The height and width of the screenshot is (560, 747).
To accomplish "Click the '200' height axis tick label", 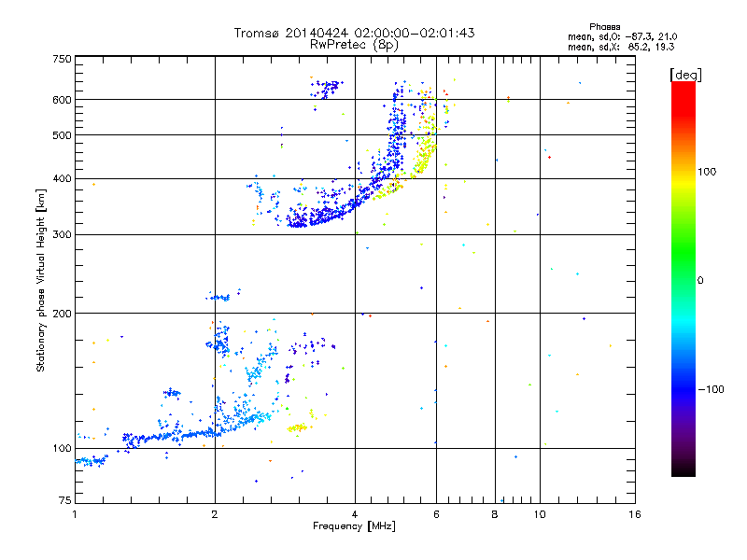I will (62, 314).
